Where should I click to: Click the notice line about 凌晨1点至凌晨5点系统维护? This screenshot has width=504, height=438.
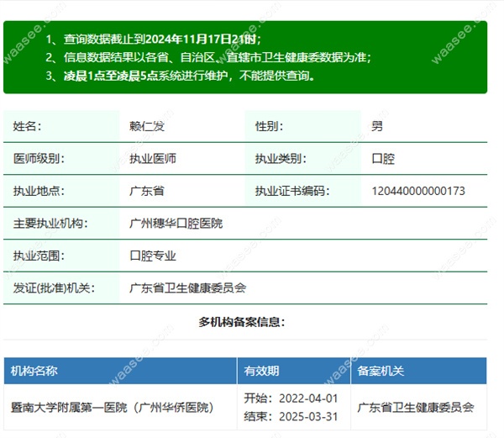(180, 76)
